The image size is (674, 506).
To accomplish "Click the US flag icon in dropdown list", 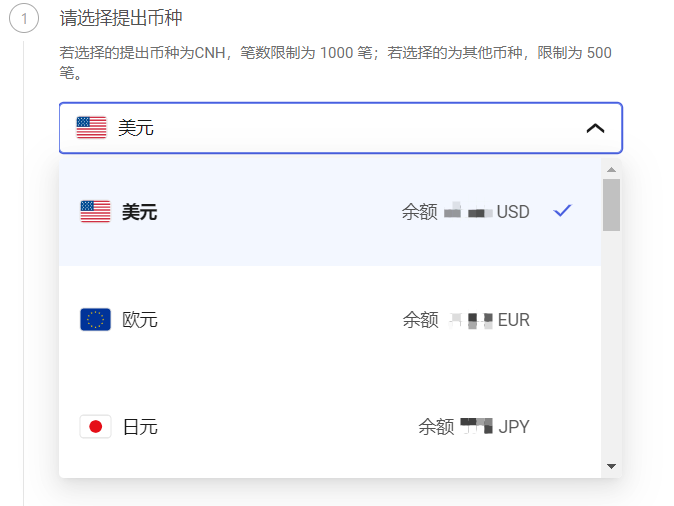I will [95, 212].
